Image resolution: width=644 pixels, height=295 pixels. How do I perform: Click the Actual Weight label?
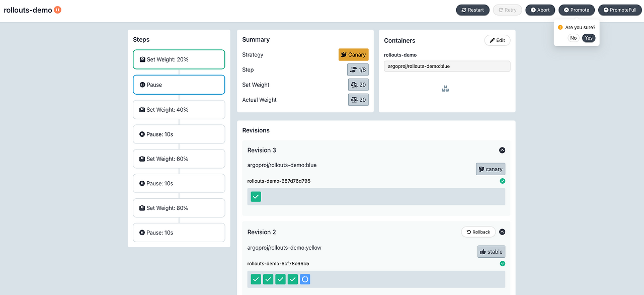[x=259, y=100]
